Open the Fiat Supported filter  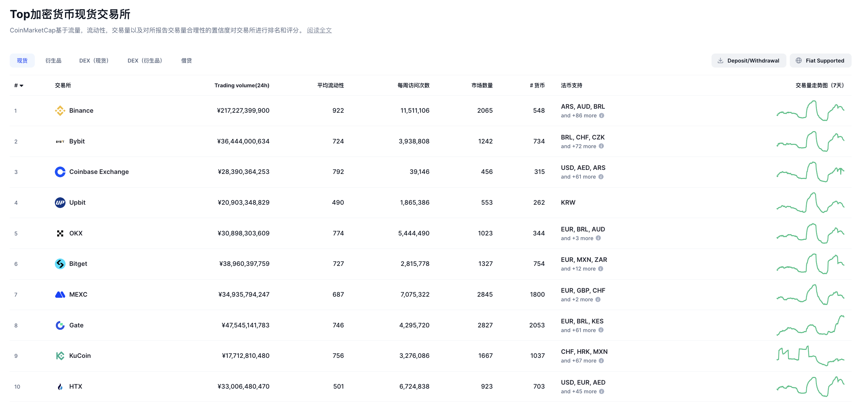pyautogui.click(x=820, y=61)
